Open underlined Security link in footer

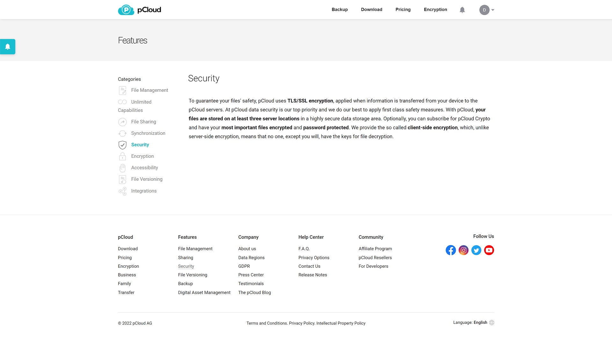[186, 266]
